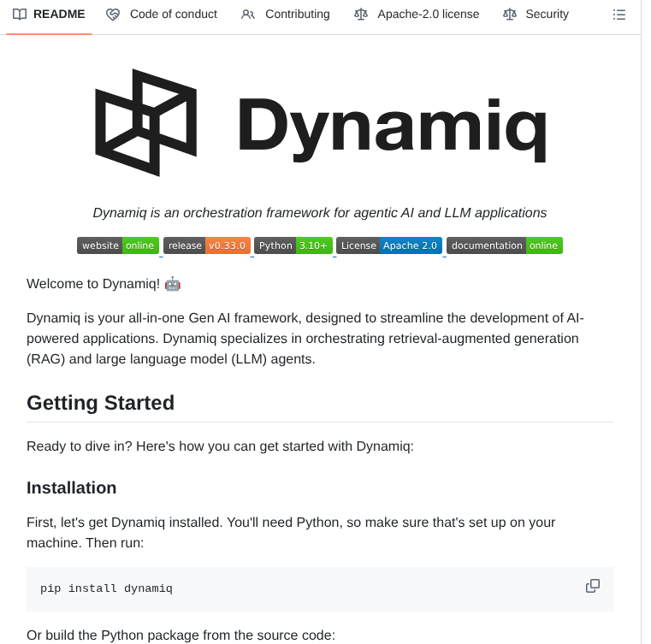Click the paragraph starting 'Dynamiq is your all-in-one'
The height and width of the screenshot is (644, 651).
(305, 338)
